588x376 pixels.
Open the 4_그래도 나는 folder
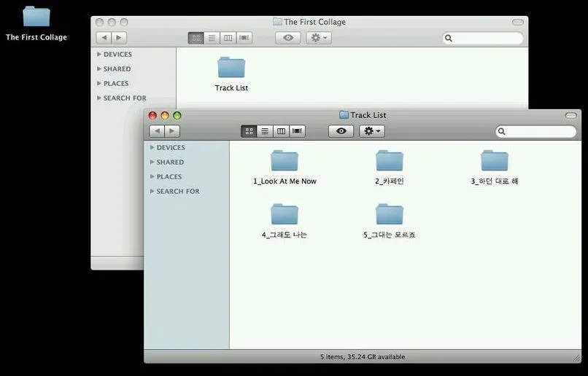(x=285, y=215)
